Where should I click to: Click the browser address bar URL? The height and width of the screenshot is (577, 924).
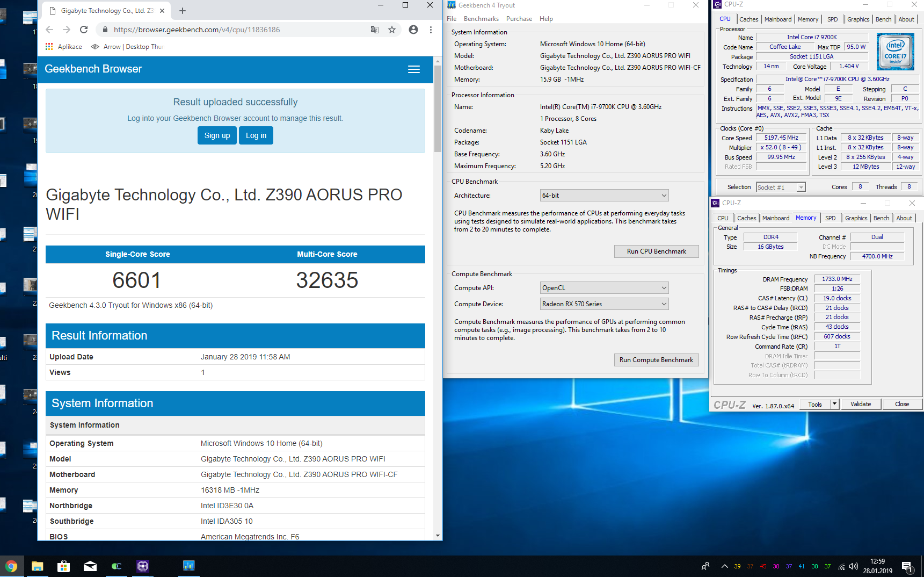pos(197,30)
